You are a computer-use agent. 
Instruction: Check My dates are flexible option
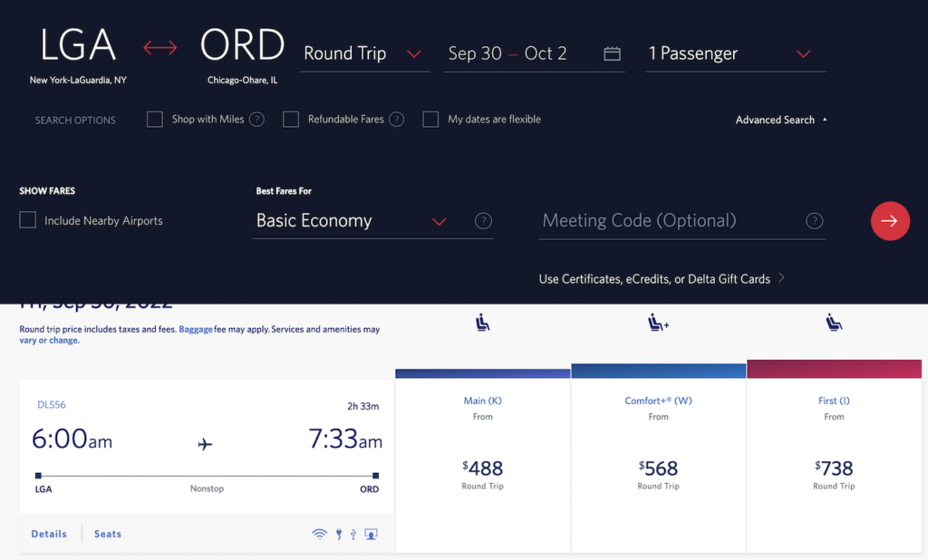point(430,120)
